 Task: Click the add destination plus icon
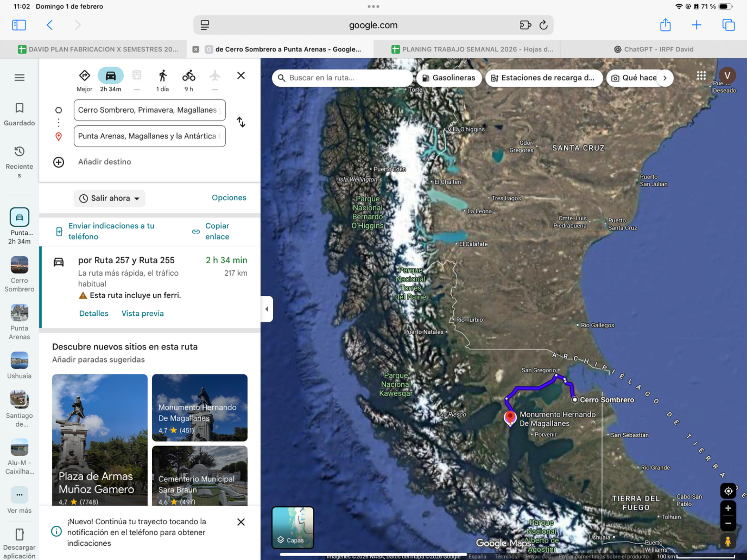pyautogui.click(x=59, y=162)
